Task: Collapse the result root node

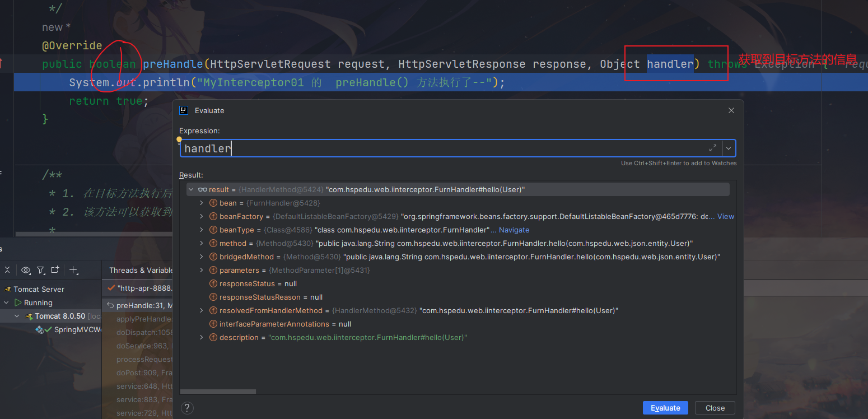Action: click(x=192, y=189)
